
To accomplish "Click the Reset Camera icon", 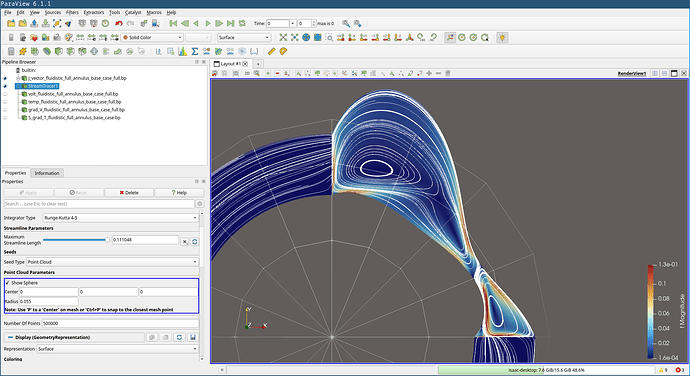I will [283, 37].
